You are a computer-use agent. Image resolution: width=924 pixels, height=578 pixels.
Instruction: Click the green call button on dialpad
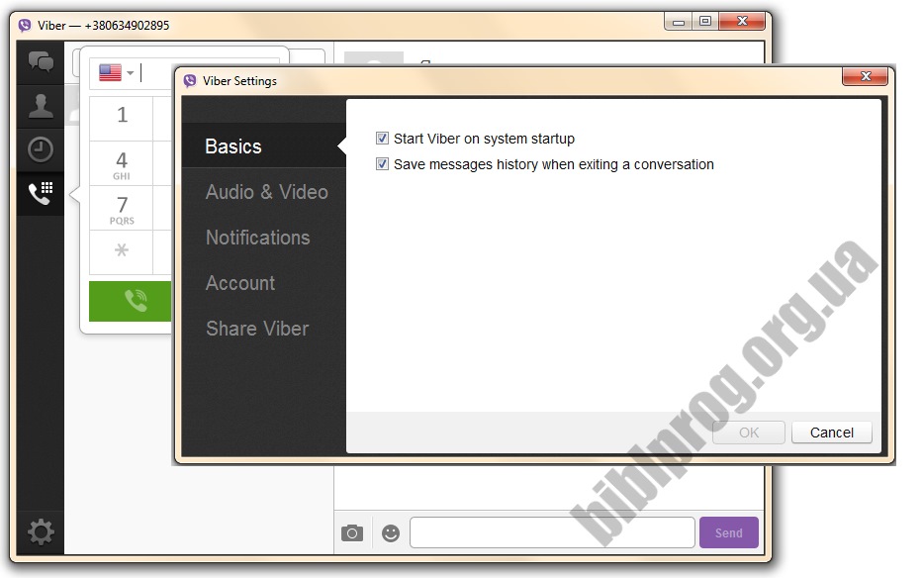click(x=131, y=301)
